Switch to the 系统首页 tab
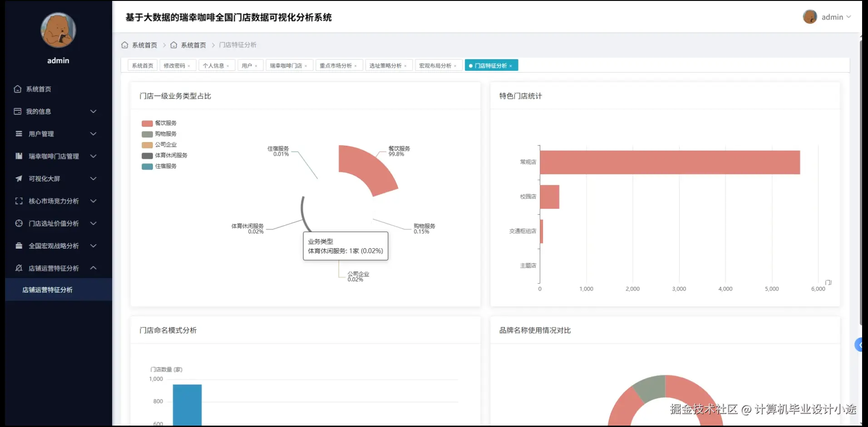 click(x=143, y=66)
